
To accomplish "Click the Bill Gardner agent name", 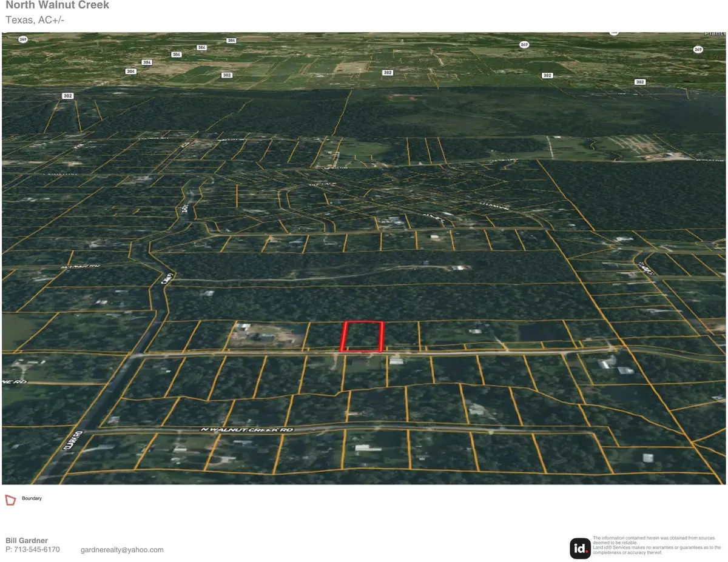I will (26, 540).
